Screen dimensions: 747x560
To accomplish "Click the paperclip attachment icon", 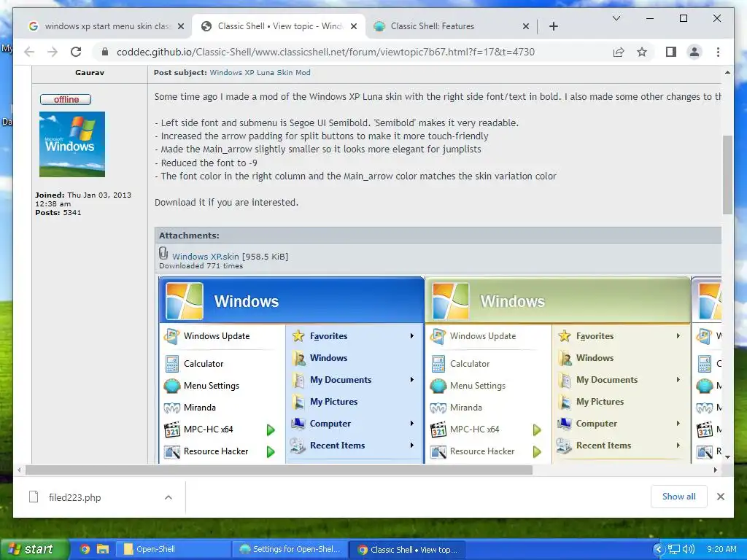I will 163,253.
